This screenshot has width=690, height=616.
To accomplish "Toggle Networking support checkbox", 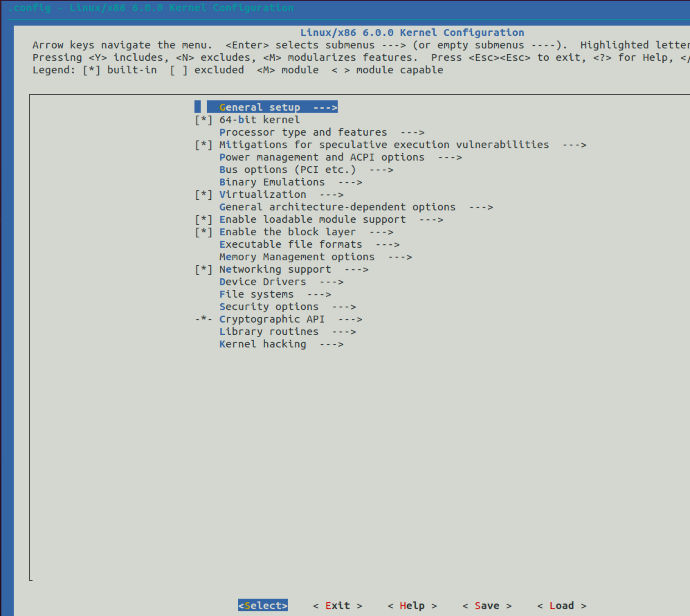I will point(203,270).
